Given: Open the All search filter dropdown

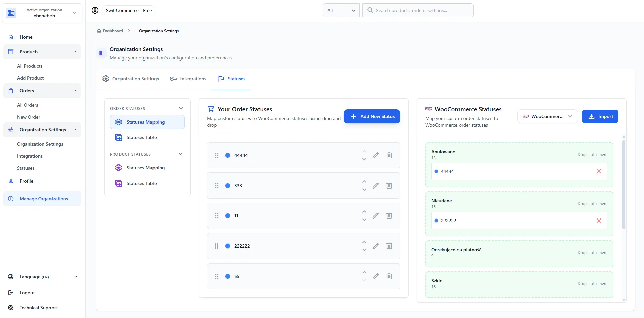Looking at the screenshot, I should tap(341, 10).
